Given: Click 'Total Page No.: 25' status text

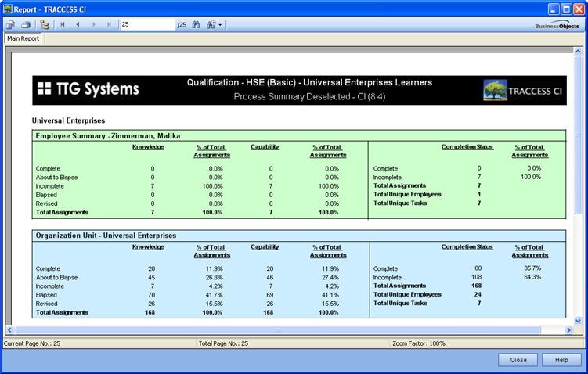Looking at the screenshot, I should pos(223,343).
